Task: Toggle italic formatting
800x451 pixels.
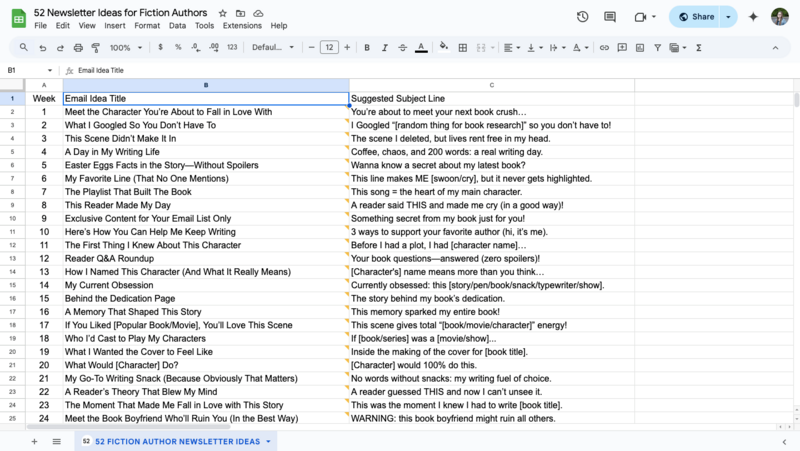Action: click(385, 47)
